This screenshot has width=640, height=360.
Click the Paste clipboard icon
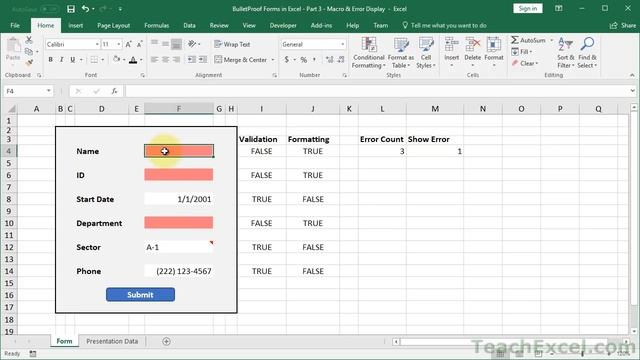coord(13,45)
